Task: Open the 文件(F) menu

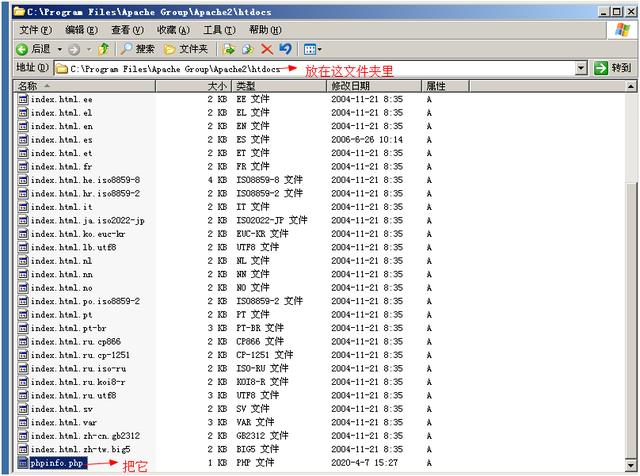Action: pyautogui.click(x=36, y=30)
